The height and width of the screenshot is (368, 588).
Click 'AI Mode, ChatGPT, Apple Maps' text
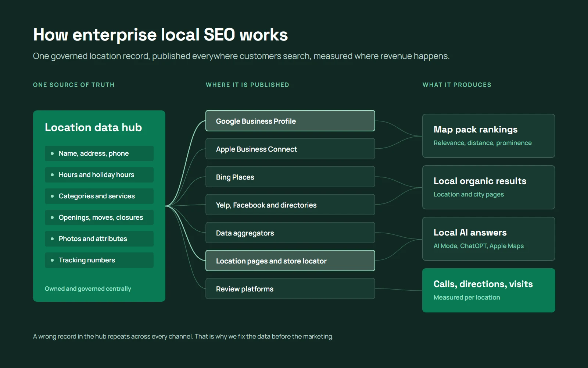(x=478, y=246)
